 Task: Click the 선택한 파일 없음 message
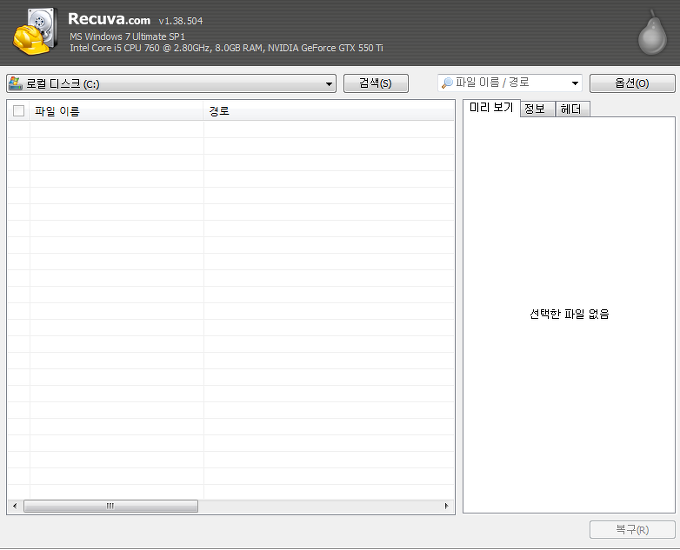pyautogui.click(x=569, y=314)
